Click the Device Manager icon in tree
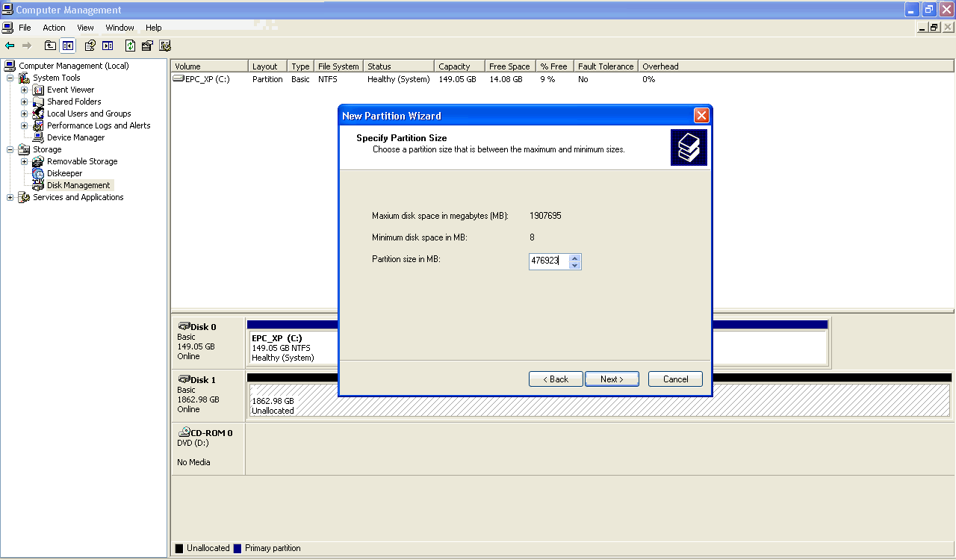Image resolution: width=956 pixels, height=560 pixels. click(38, 137)
